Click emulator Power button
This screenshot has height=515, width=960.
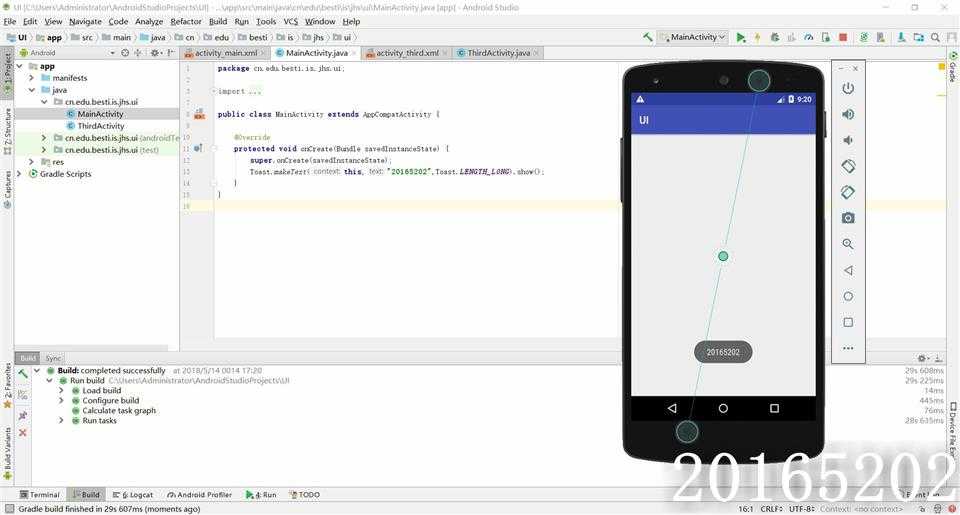coord(848,89)
